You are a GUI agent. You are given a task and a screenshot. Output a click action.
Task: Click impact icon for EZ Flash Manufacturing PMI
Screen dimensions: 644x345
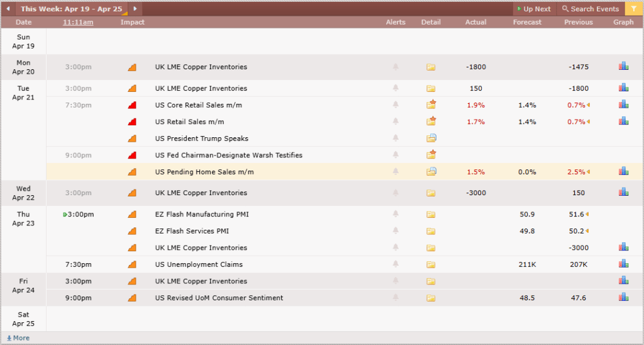pyautogui.click(x=132, y=215)
